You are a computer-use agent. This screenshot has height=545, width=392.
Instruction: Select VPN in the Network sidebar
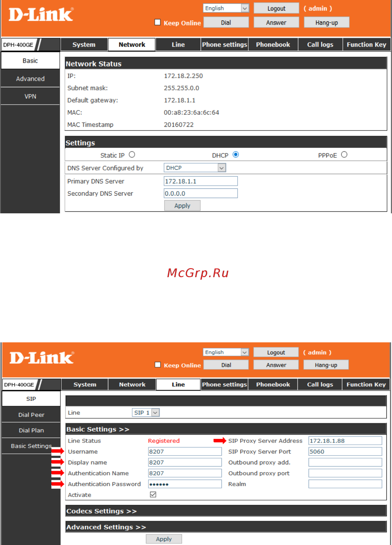30,96
